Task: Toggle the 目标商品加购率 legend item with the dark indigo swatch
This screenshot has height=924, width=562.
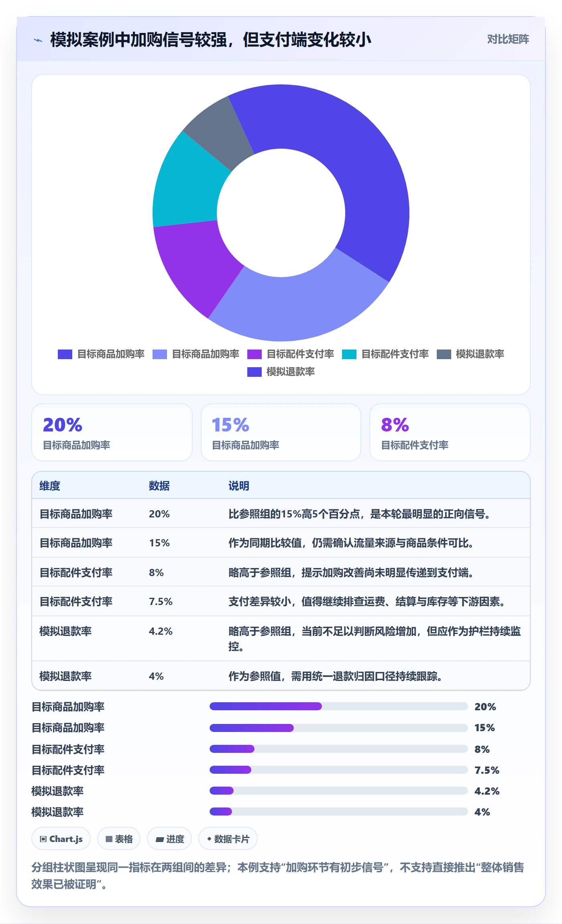Action: pos(101,354)
